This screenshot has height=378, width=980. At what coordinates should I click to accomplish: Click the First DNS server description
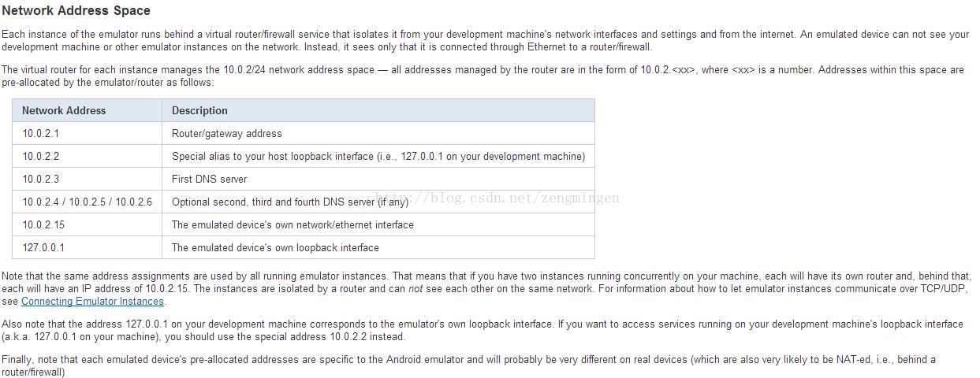(378, 179)
